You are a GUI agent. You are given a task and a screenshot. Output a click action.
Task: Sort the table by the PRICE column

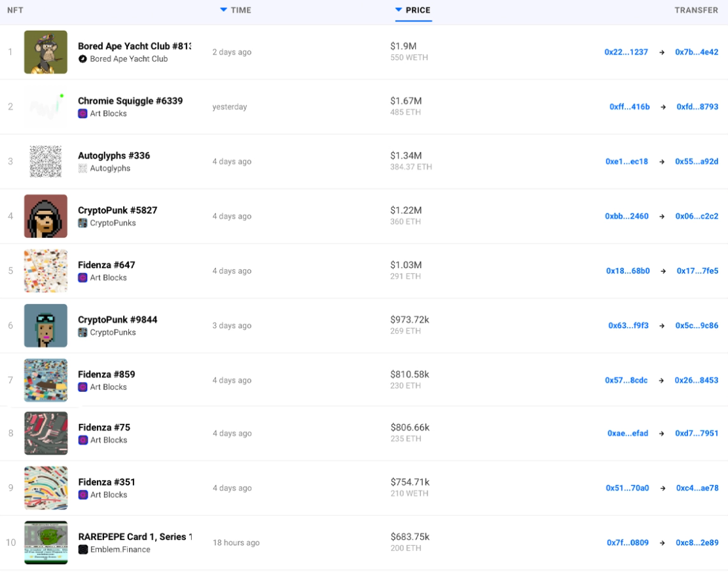pyautogui.click(x=413, y=10)
